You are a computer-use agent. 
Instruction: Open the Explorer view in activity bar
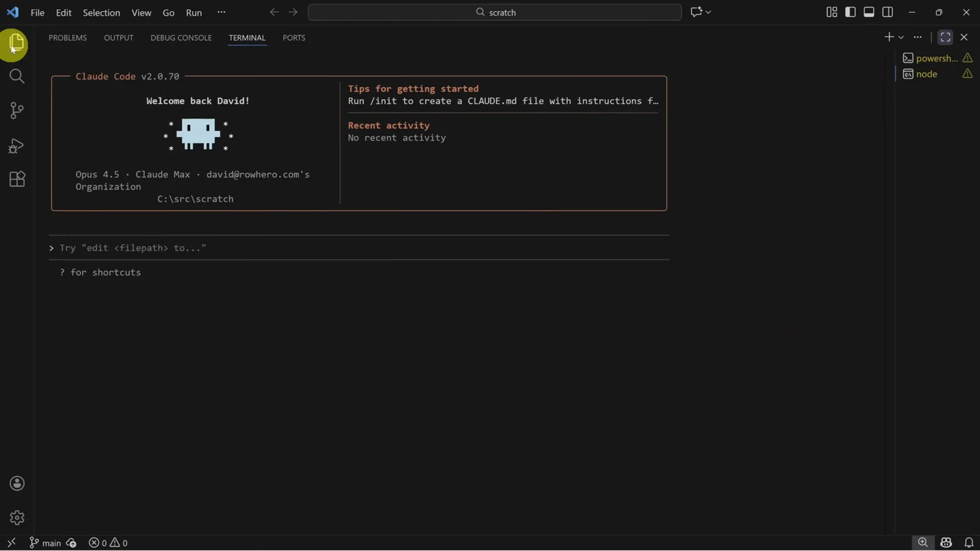tap(17, 43)
